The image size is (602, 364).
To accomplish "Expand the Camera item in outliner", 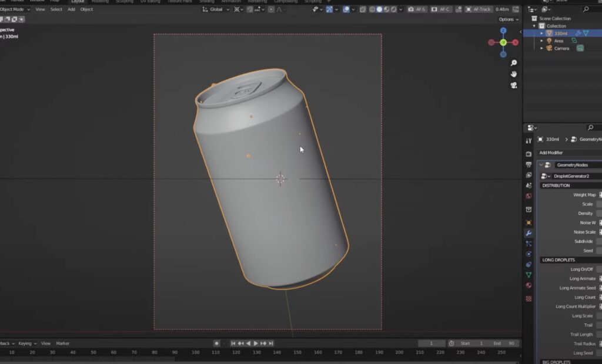I will 541,48.
